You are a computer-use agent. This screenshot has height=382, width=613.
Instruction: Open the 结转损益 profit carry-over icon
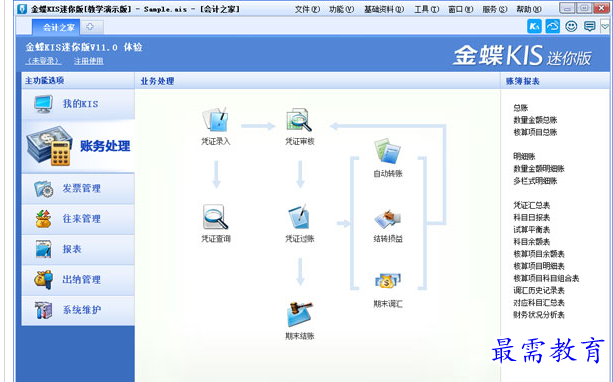pos(387,219)
